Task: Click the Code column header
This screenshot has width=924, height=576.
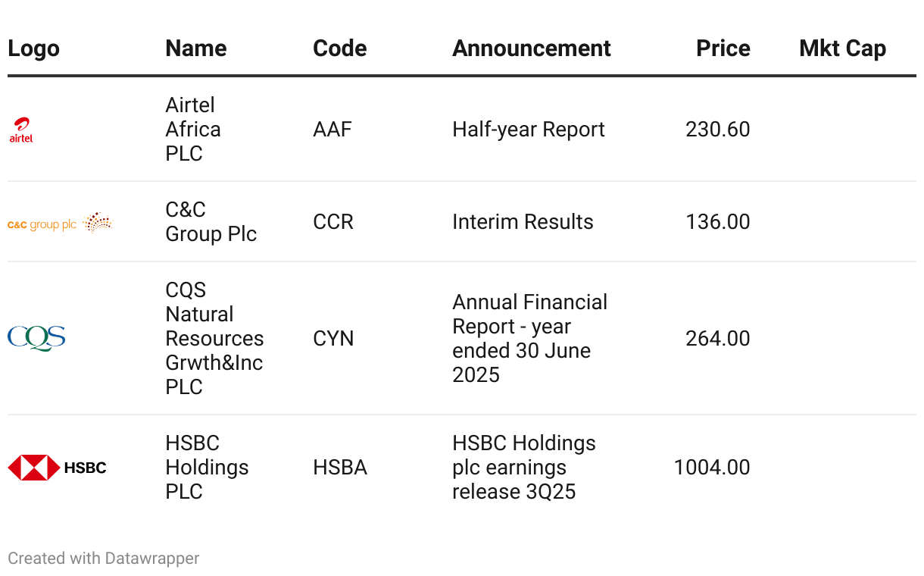Action: pos(339,49)
